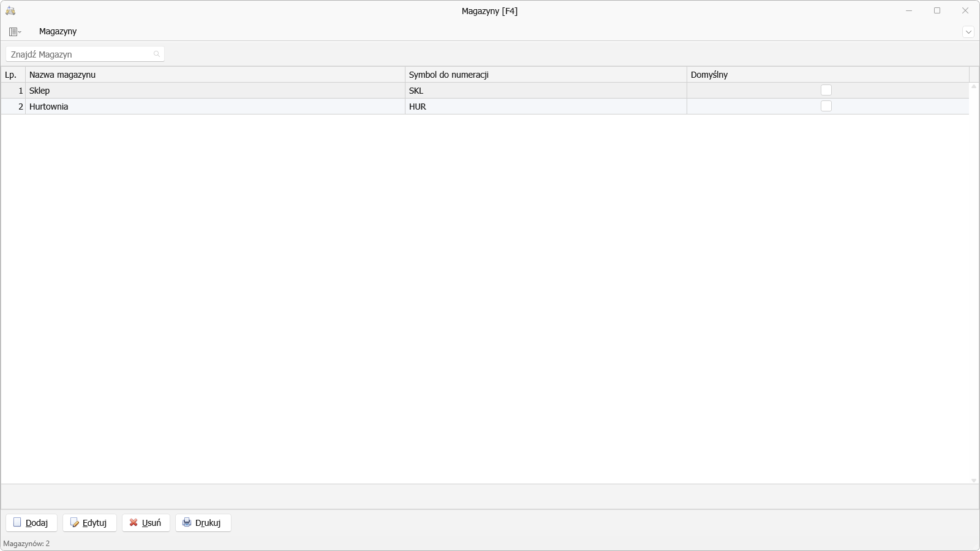Click the scroll up arrow of the table
Image resolution: width=980 pixels, height=551 pixels.
(x=974, y=86)
